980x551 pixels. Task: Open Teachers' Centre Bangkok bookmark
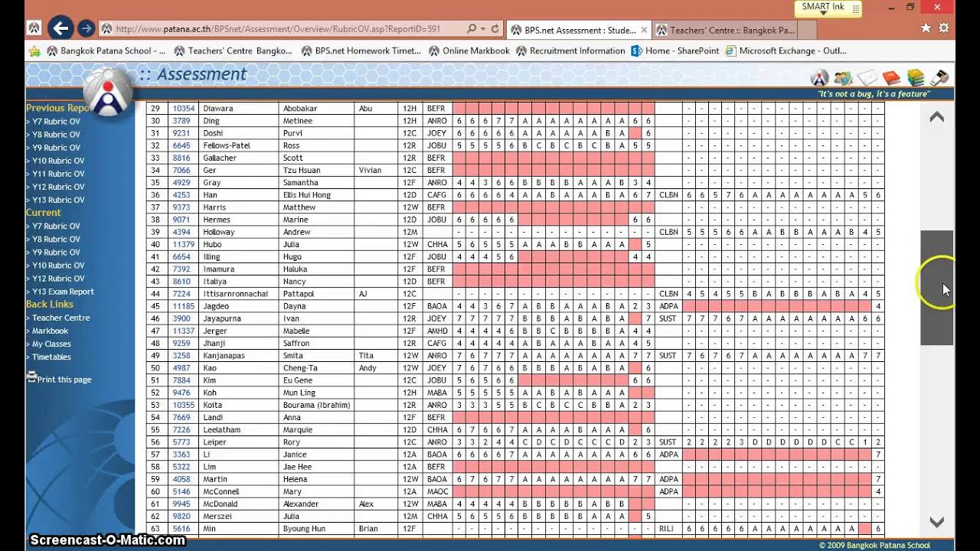233,51
